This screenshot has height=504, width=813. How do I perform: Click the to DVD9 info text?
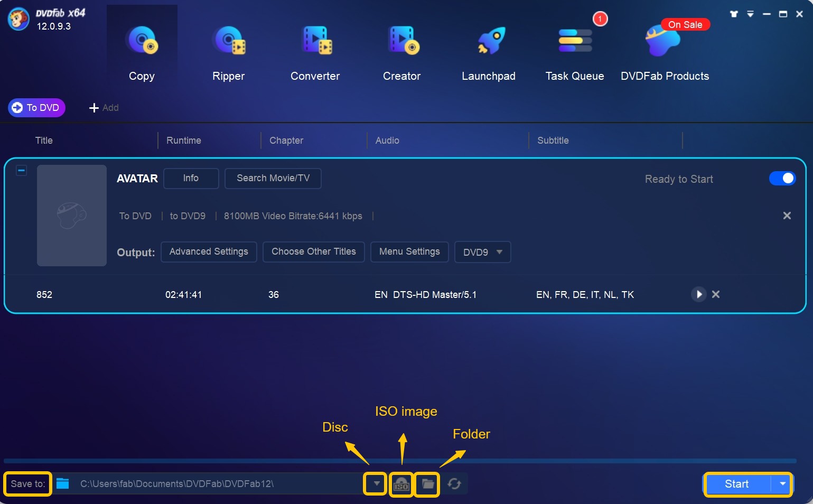(188, 216)
